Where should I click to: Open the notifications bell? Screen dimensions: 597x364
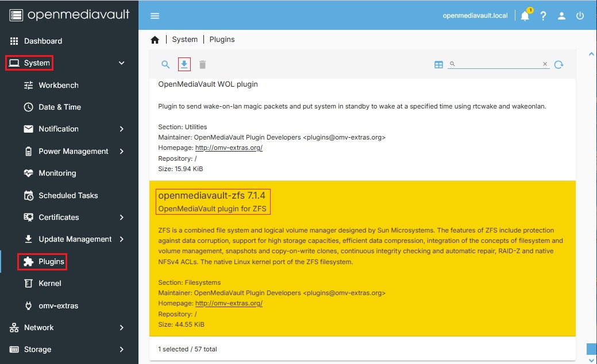pyautogui.click(x=525, y=16)
